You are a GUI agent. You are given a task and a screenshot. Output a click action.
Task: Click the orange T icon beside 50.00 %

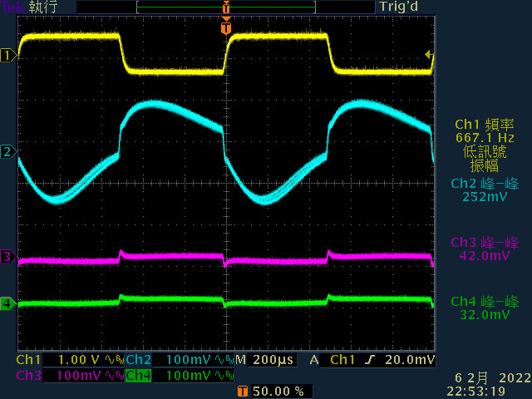tap(242, 392)
